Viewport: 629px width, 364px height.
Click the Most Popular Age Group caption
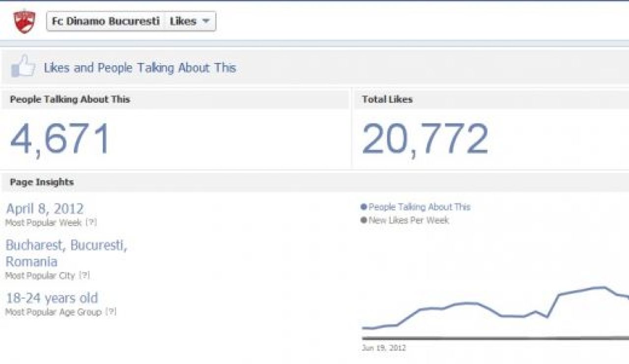coord(54,312)
